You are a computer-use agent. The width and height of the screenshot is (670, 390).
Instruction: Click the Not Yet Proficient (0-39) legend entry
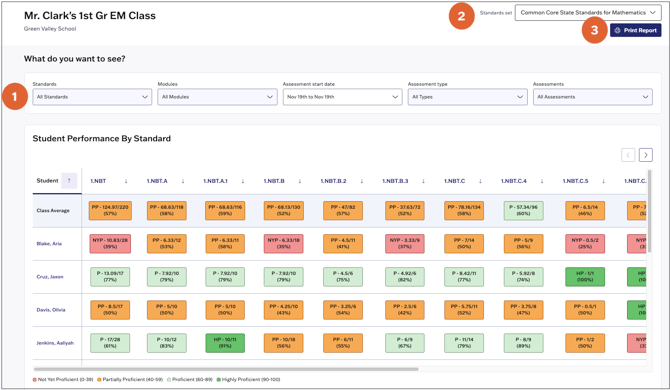63,379
